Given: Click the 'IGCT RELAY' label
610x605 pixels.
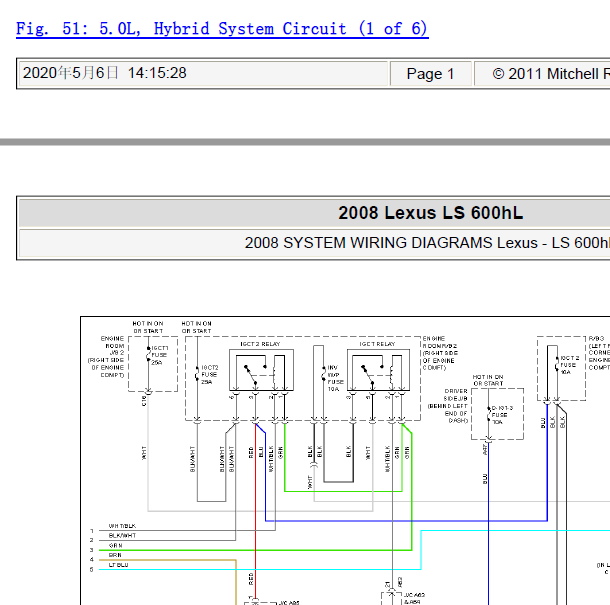Looking at the screenshot, I should point(377,344).
